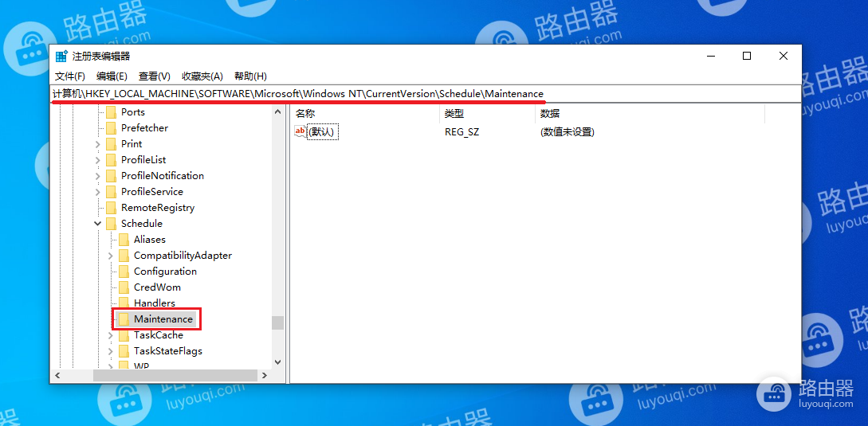868x426 pixels.
Task: Select the TaskStateFlags folder icon
Action: pos(124,351)
